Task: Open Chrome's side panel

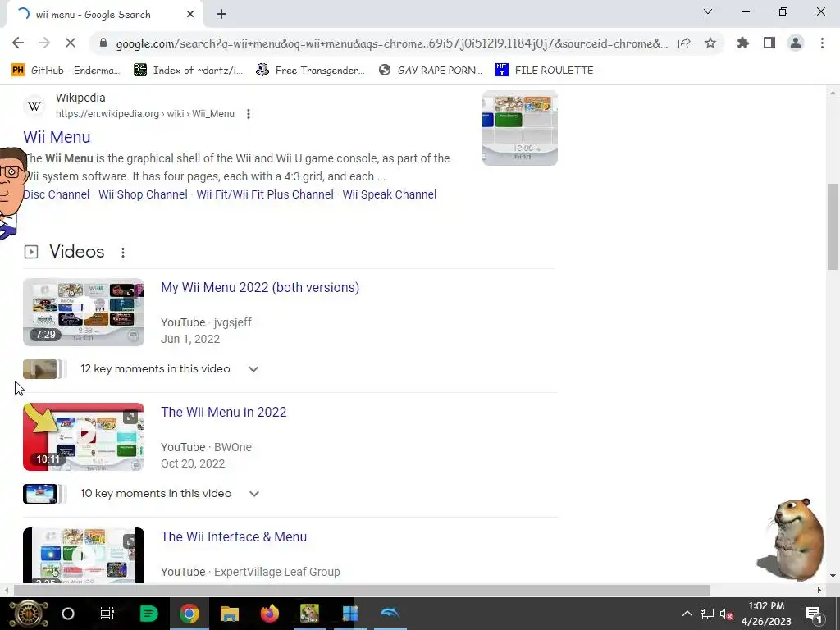Action: tap(769, 43)
